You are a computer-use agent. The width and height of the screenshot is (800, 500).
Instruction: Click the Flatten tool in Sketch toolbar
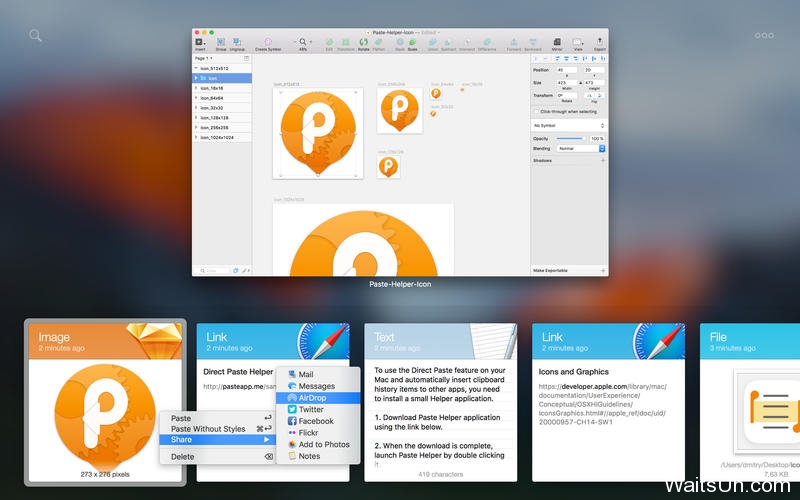click(379, 42)
